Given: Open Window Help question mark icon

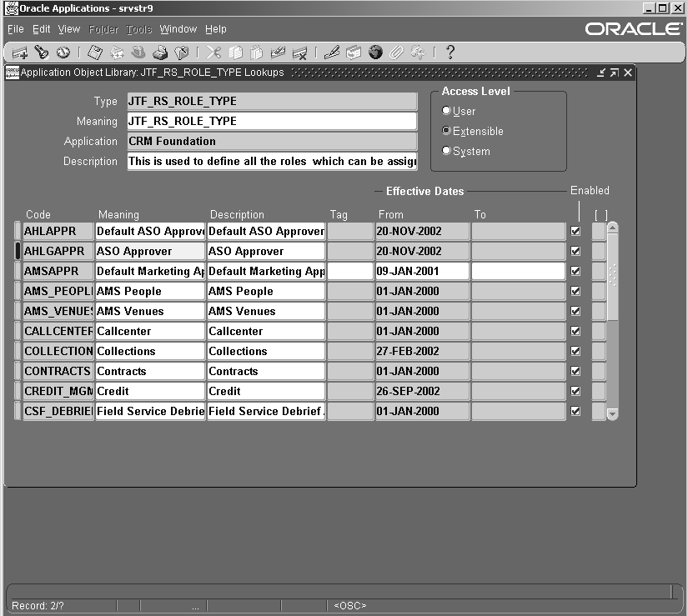Looking at the screenshot, I should coord(450,53).
